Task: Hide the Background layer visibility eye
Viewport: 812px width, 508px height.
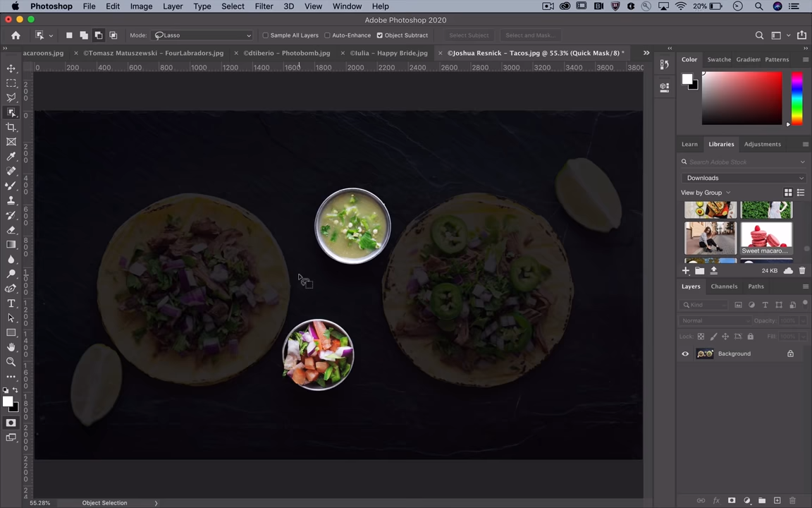Action: click(685, 353)
